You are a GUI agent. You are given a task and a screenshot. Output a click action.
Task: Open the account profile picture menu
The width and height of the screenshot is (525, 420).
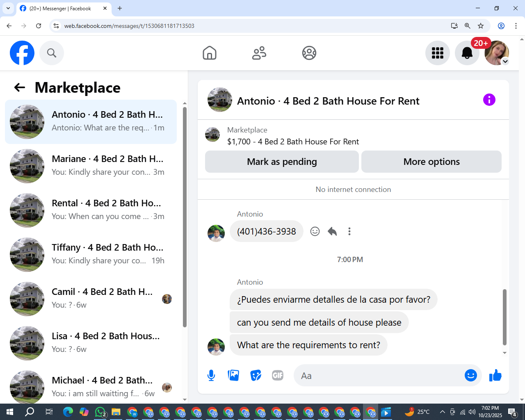click(497, 53)
